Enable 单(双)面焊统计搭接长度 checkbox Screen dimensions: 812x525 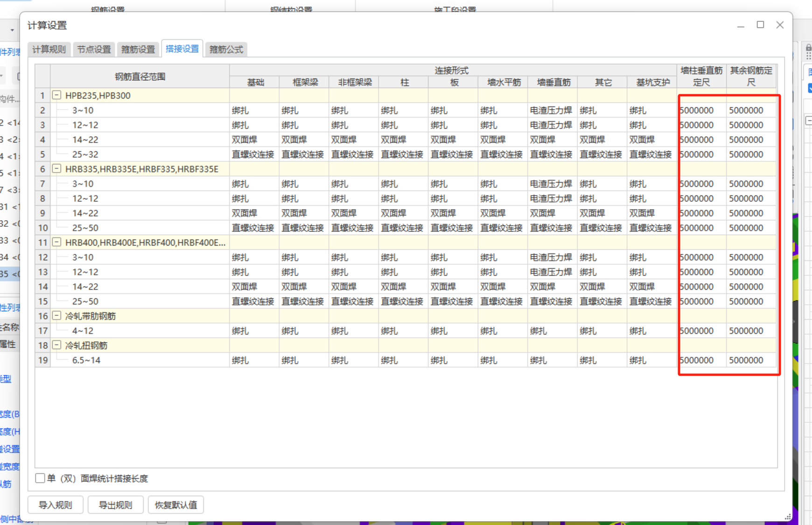coord(40,478)
